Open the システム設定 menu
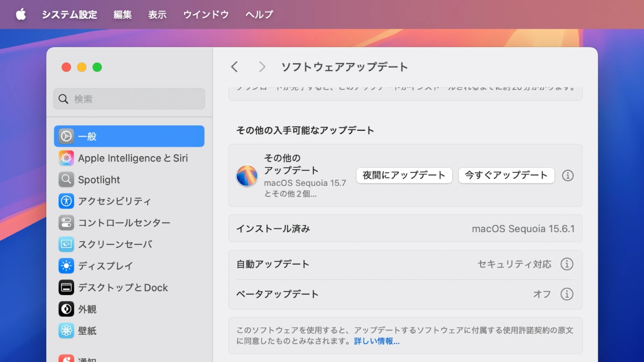644x362 pixels. (69, 15)
